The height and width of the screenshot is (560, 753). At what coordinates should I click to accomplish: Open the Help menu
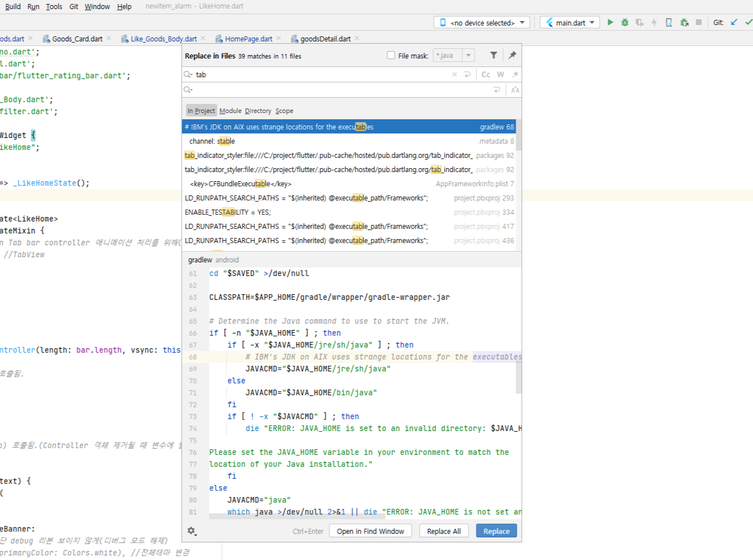point(124,6)
